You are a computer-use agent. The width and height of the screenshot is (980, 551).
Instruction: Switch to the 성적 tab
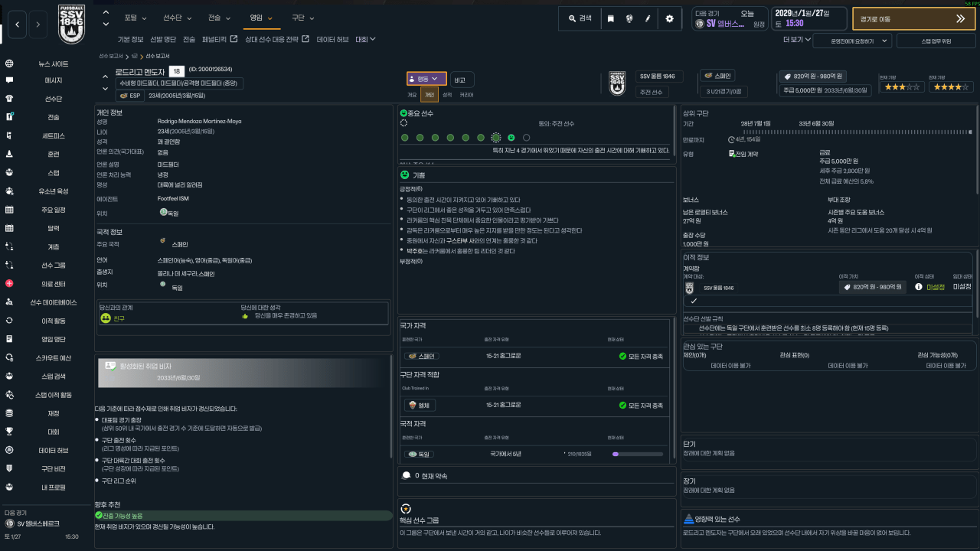coord(447,95)
